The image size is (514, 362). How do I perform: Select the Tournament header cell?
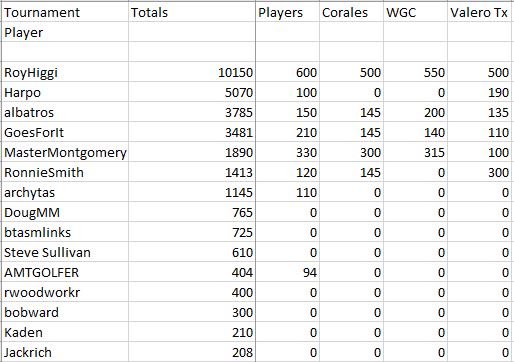[65, 12]
